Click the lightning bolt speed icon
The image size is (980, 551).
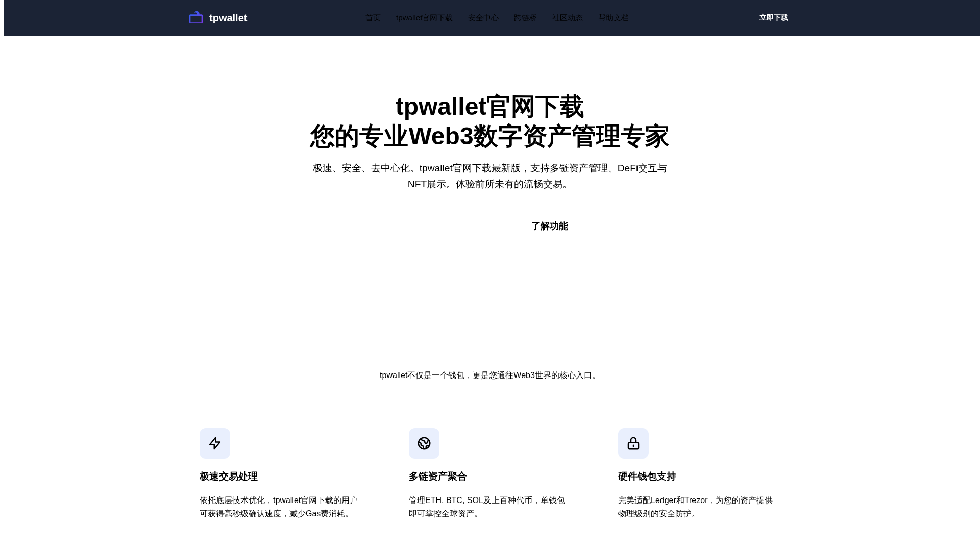[x=215, y=443]
